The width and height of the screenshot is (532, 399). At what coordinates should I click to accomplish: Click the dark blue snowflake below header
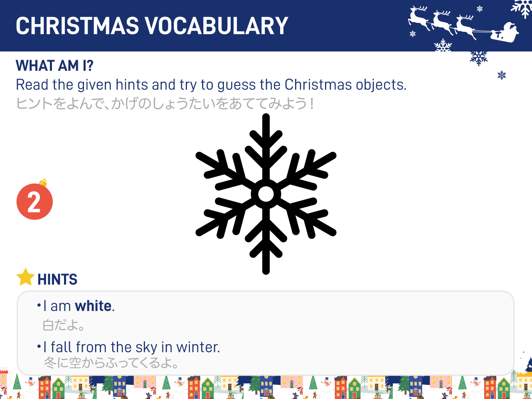click(479, 58)
